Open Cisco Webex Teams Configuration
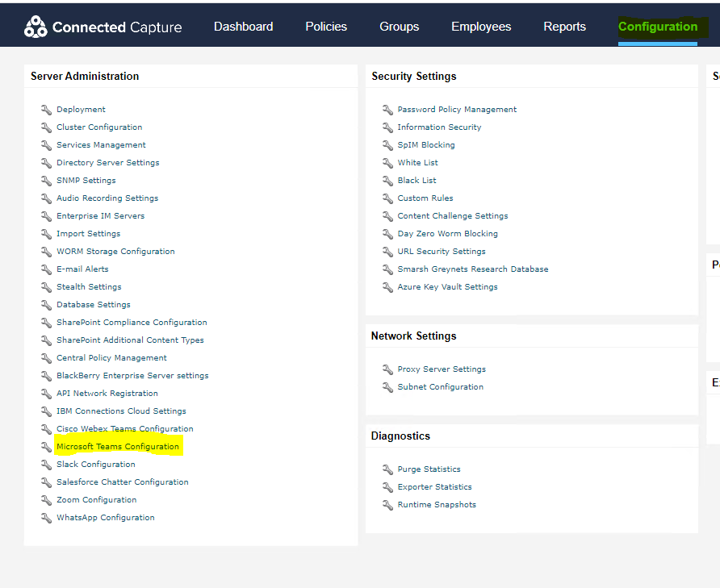This screenshot has height=588, width=720. 125,429
